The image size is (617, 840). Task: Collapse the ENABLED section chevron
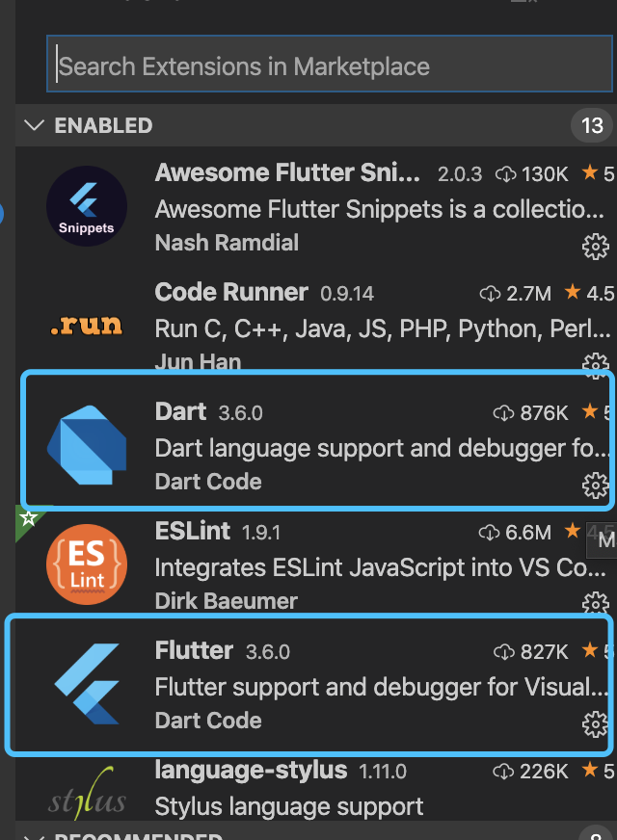tap(35, 125)
